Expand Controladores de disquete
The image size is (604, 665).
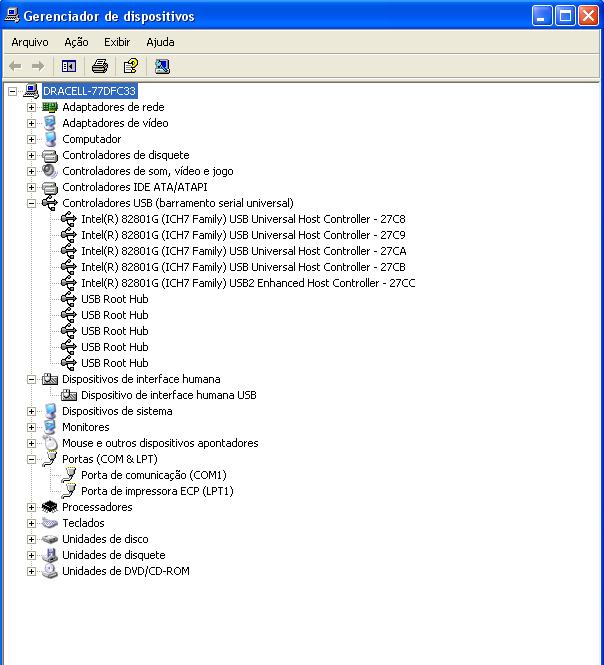[x=31, y=155]
